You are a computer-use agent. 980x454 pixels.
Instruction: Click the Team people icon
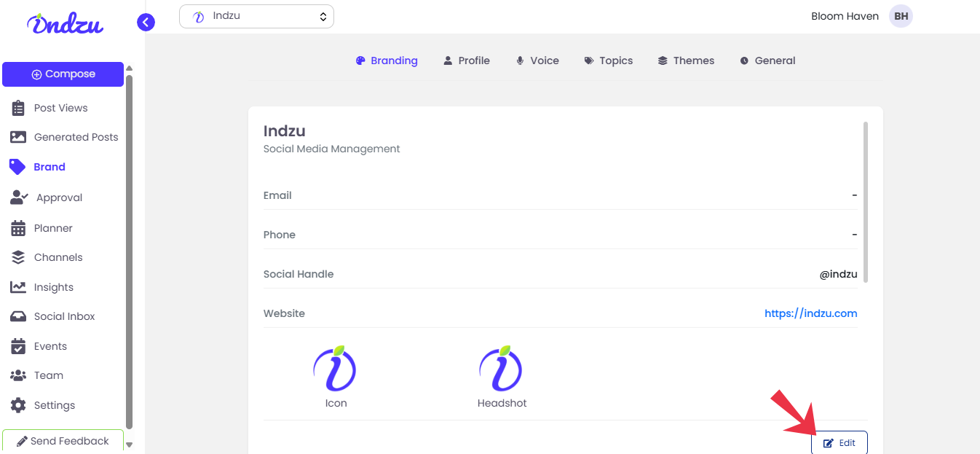pyautogui.click(x=18, y=375)
